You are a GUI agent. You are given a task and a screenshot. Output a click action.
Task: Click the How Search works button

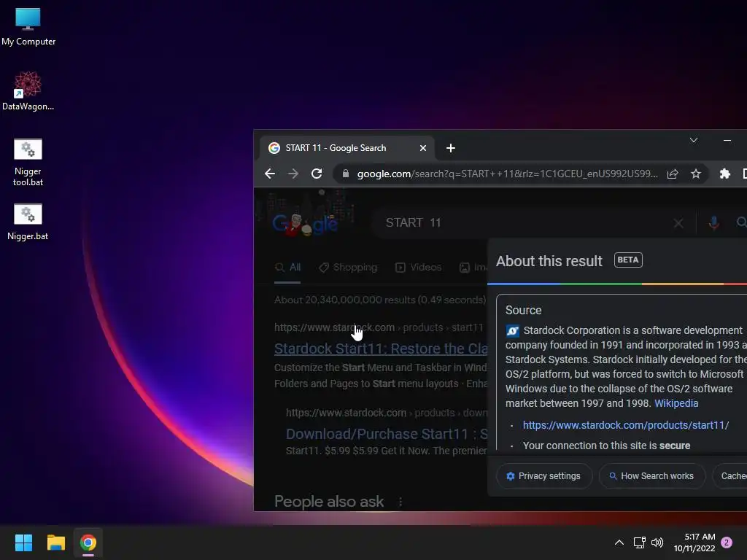coord(651,476)
